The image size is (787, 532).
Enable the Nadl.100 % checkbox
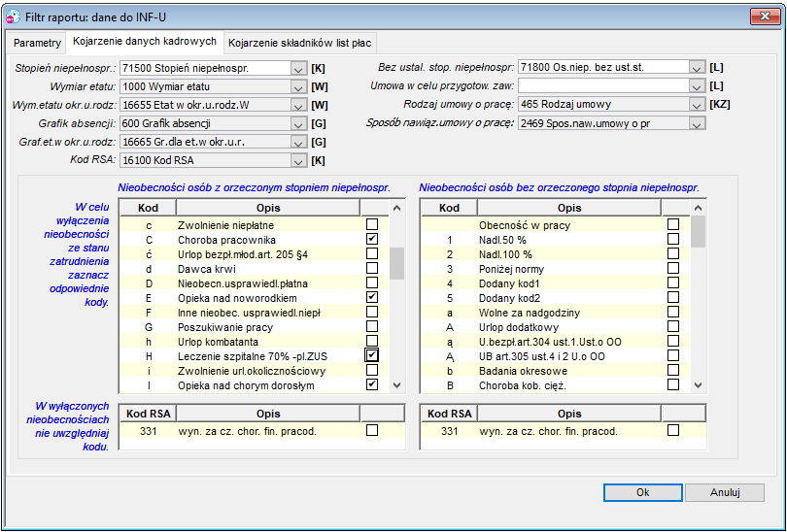point(673,253)
